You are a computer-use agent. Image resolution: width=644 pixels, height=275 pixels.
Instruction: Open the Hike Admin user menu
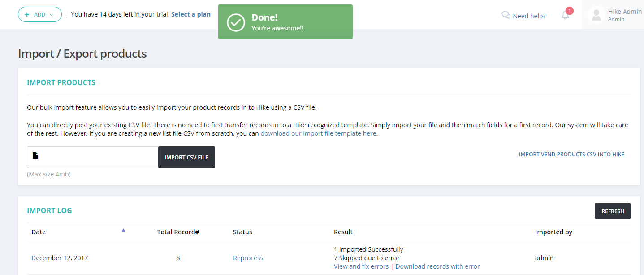click(624, 15)
